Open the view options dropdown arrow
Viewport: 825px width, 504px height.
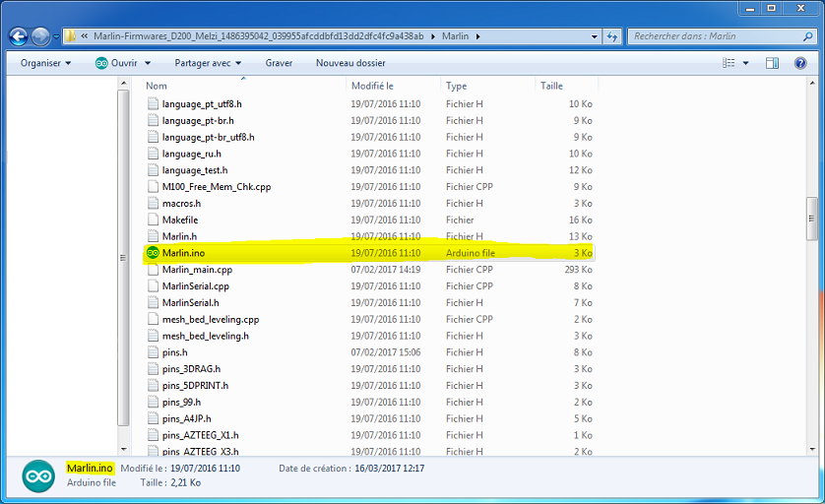745,63
